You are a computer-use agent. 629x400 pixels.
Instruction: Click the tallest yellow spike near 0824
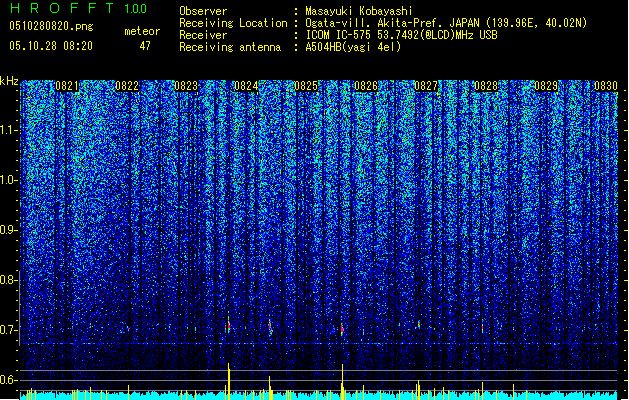pyautogui.click(x=229, y=379)
